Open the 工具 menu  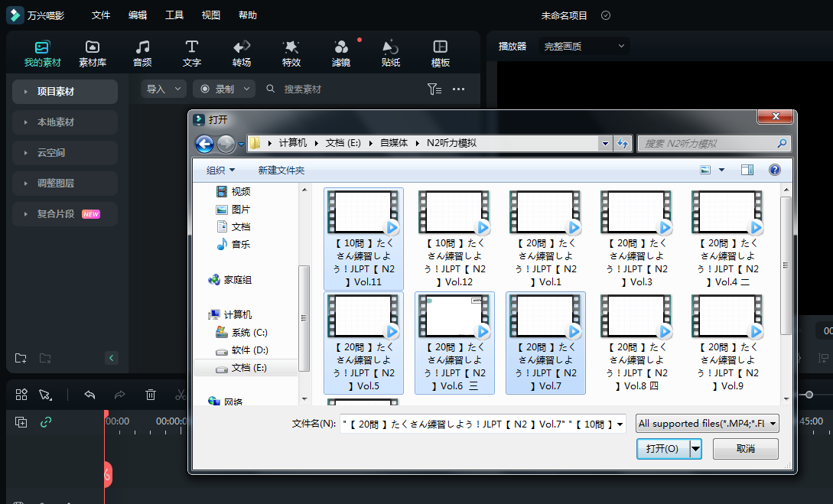[x=174, y=15]
